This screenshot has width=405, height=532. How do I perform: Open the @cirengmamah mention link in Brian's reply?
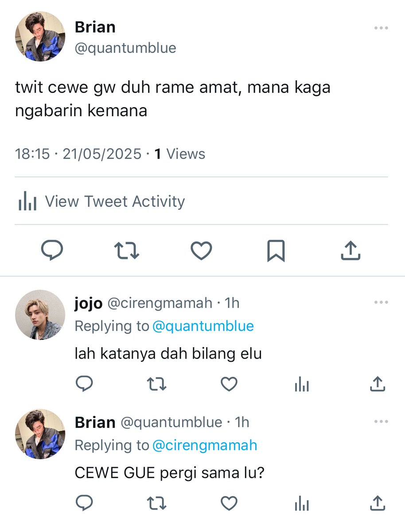click(205, 445)
